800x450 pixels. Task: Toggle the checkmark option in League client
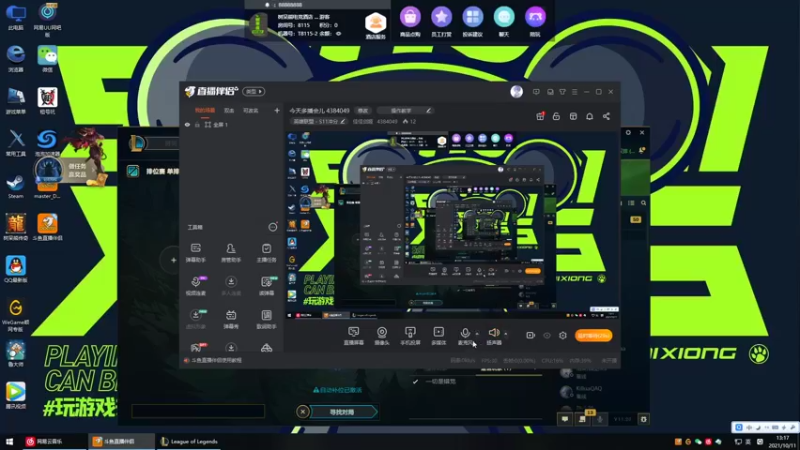tap(415, 382)
